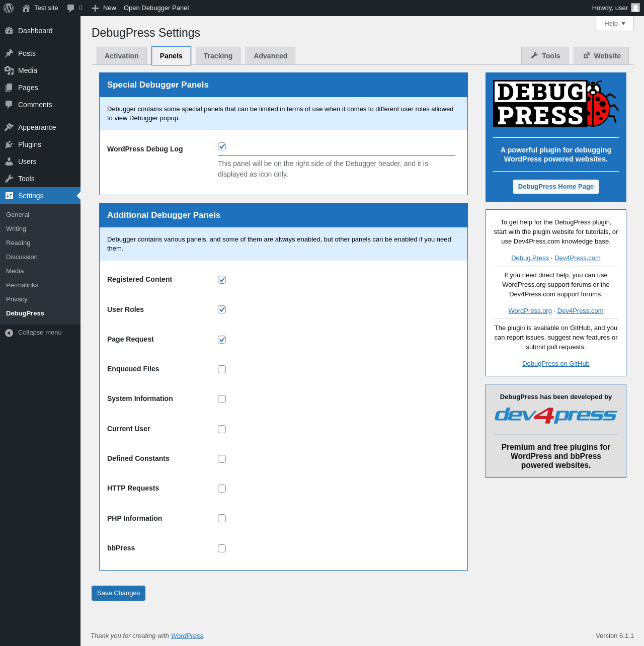Image resolution: width=644 pixels, height=646 pixels.
Task: Uncheck the WordPress Debug Log checkbox
Action: [222, 146]
